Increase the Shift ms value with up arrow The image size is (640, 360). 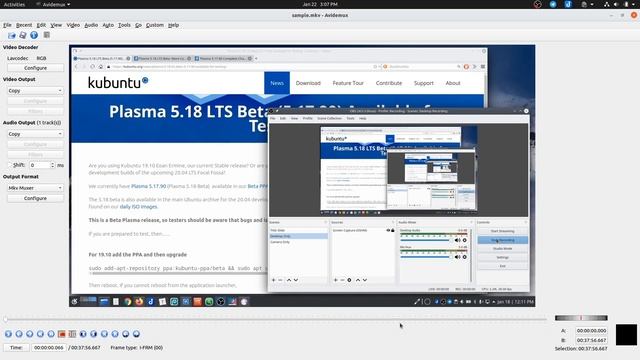point(53,163)
